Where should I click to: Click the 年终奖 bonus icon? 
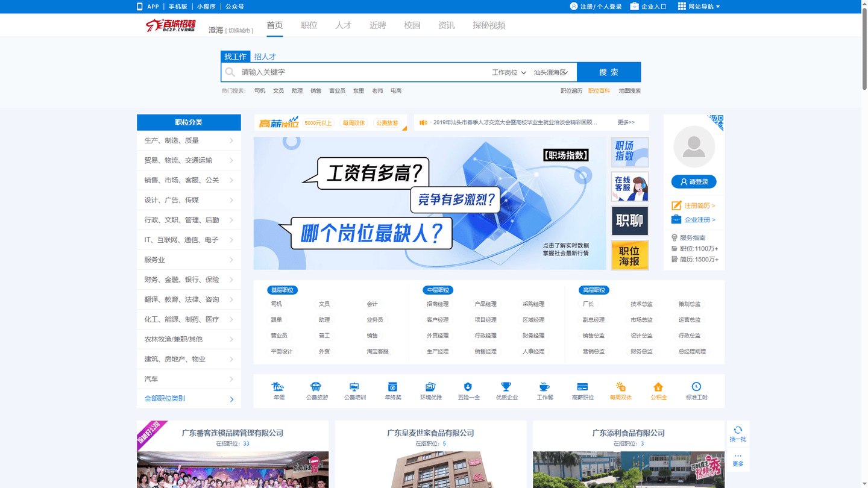pyautogui.click(x=392, y=387)
